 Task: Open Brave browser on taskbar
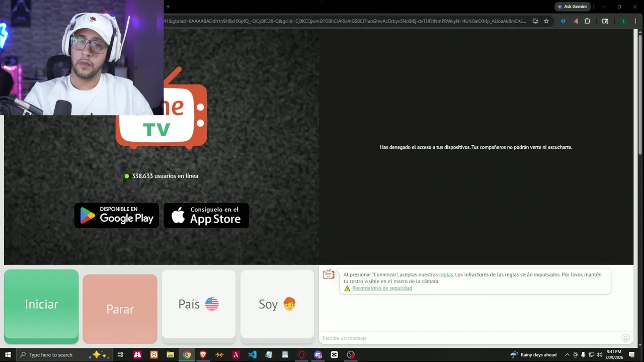tap(203, 354)
